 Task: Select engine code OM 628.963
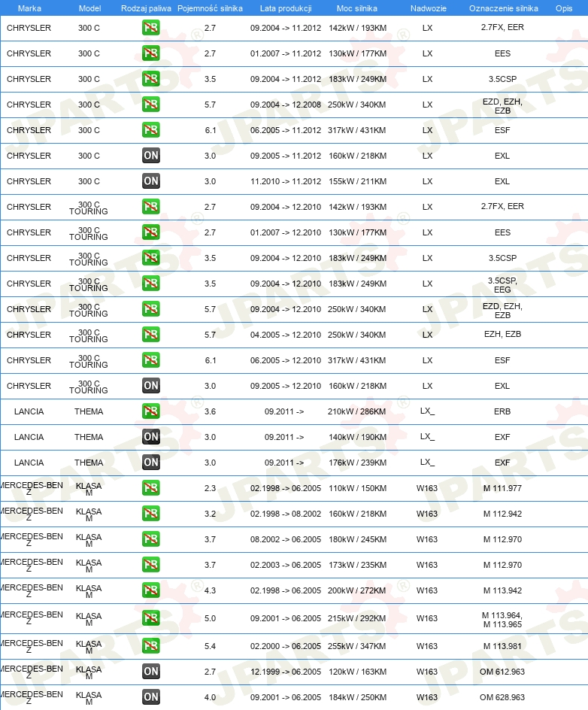(x=502, y=697)
